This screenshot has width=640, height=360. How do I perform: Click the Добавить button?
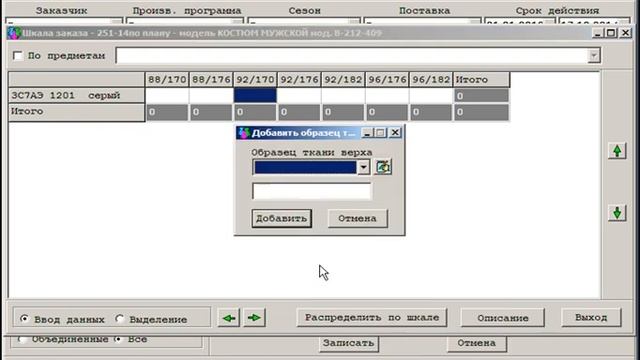(x=282, y=218)
